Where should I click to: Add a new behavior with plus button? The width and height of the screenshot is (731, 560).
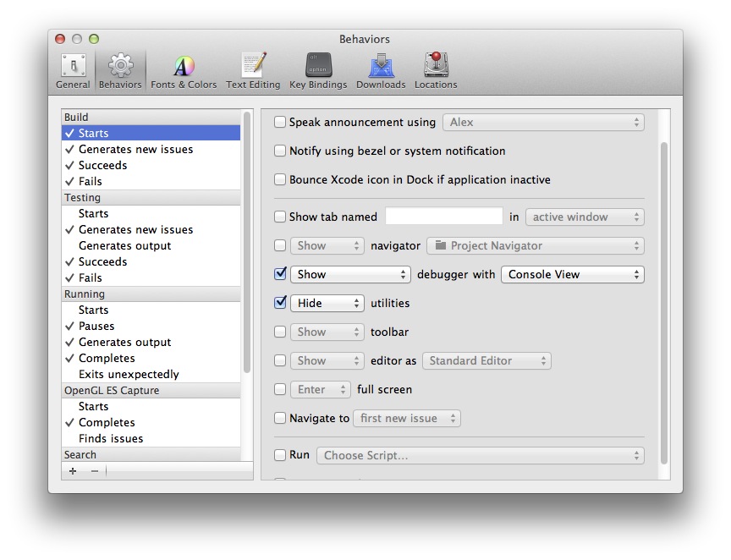click(x=73, y=471)
